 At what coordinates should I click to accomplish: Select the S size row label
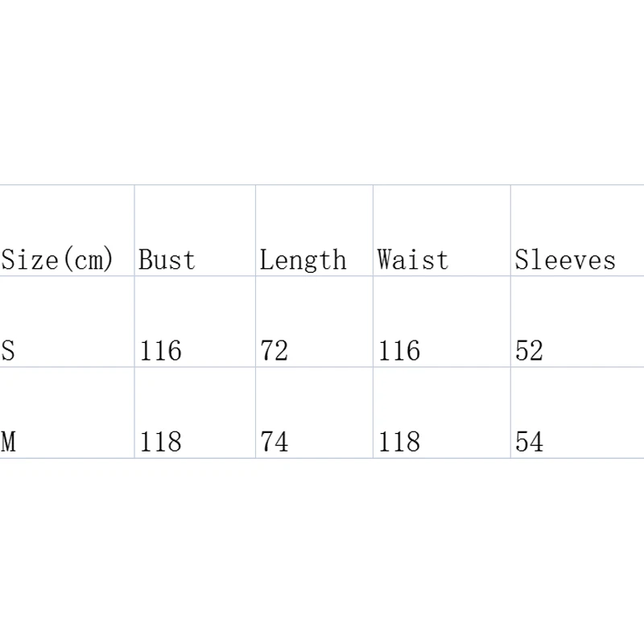(8, 351)
